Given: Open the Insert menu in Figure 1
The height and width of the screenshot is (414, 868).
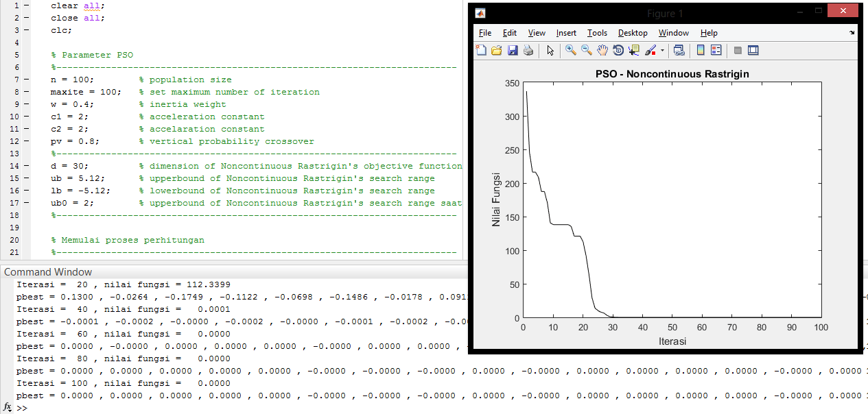Looking at the screenshot, I should 566,33.
